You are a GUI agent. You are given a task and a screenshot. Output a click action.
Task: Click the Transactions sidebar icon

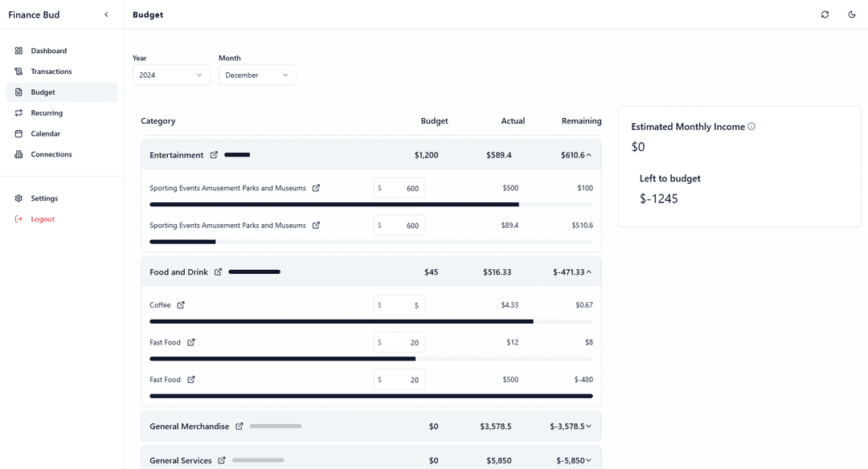point(18,71)
